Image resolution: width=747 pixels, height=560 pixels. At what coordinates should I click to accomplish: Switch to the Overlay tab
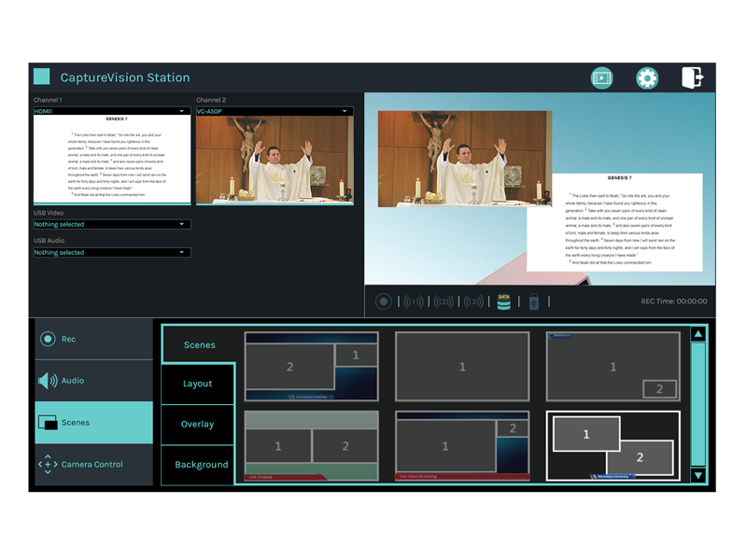coord(197,424)
